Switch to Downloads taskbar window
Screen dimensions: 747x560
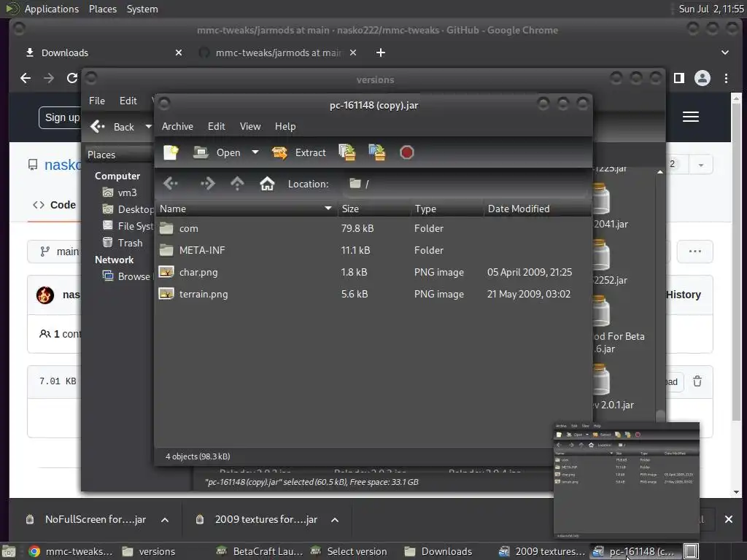tap(438, 551)
